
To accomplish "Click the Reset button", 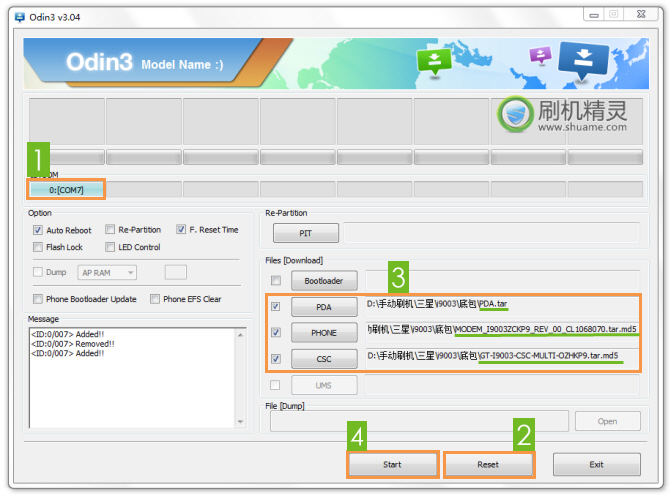I will tap(488, 464).
